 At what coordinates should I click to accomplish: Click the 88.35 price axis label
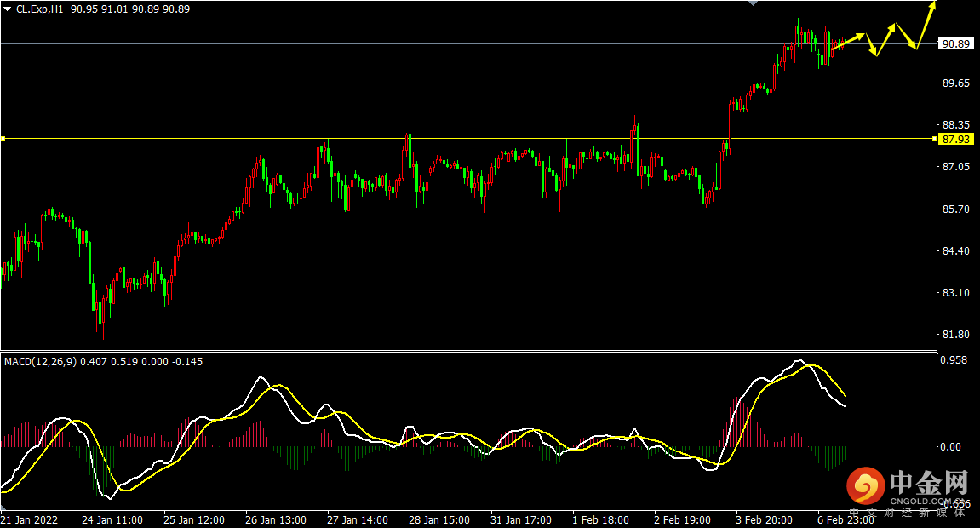[955, 125]
